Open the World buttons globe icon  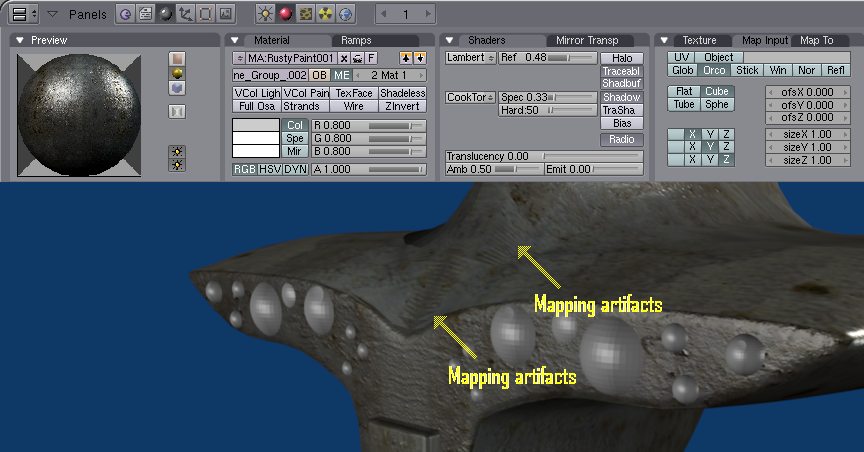(345, 14)
